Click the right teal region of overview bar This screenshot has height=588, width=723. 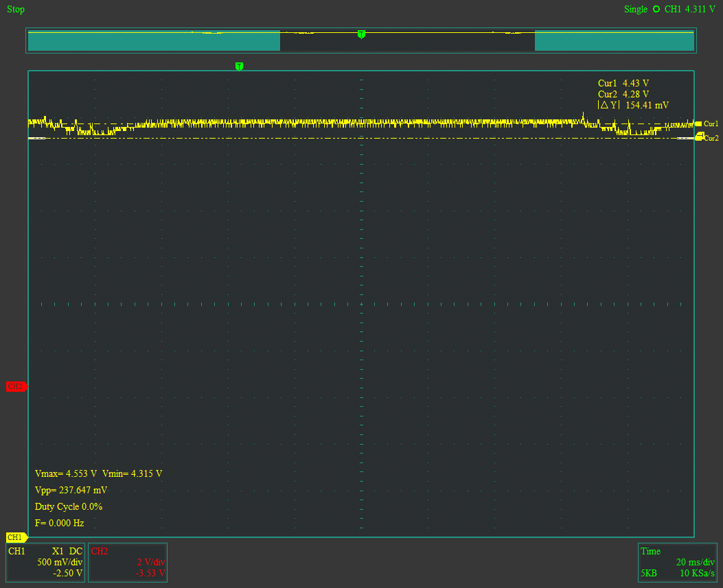(x=615, y=40)
